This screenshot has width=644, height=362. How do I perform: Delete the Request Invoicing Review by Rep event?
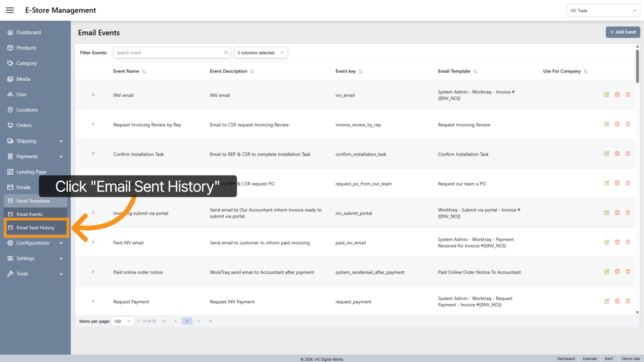[x=617, y=124]
